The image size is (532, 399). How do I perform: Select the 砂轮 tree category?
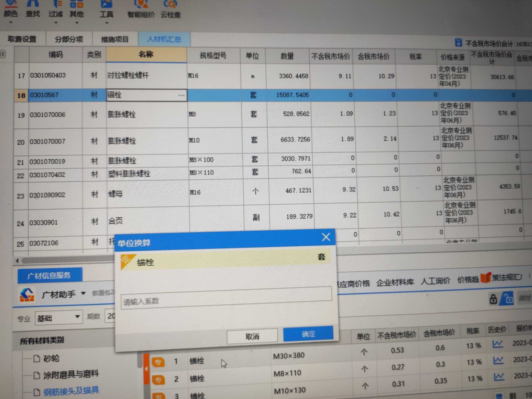click(51, 358)
